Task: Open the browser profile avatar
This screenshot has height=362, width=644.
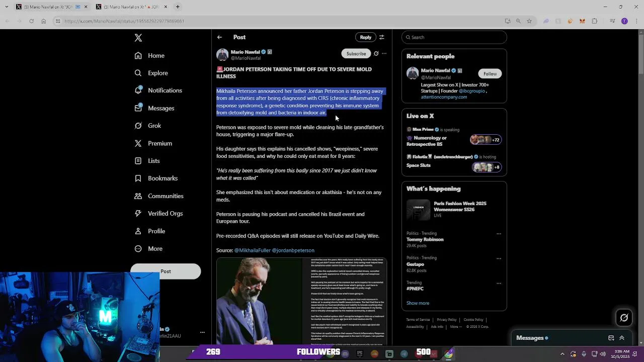Action: click(x=624, y=21)
